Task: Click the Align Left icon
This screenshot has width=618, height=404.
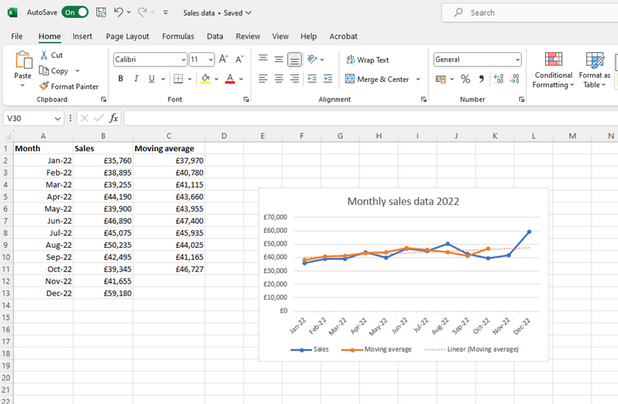Action: point(263,79)
